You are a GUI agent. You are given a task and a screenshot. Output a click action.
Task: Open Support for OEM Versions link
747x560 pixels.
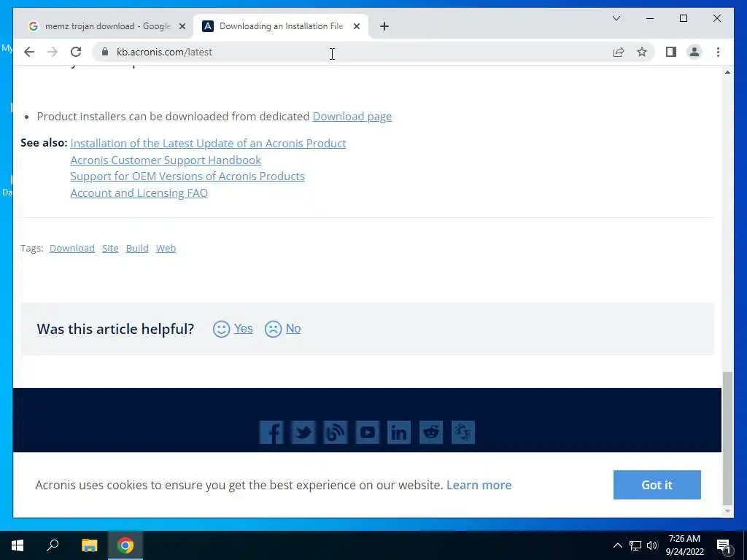tap(187, 176)
